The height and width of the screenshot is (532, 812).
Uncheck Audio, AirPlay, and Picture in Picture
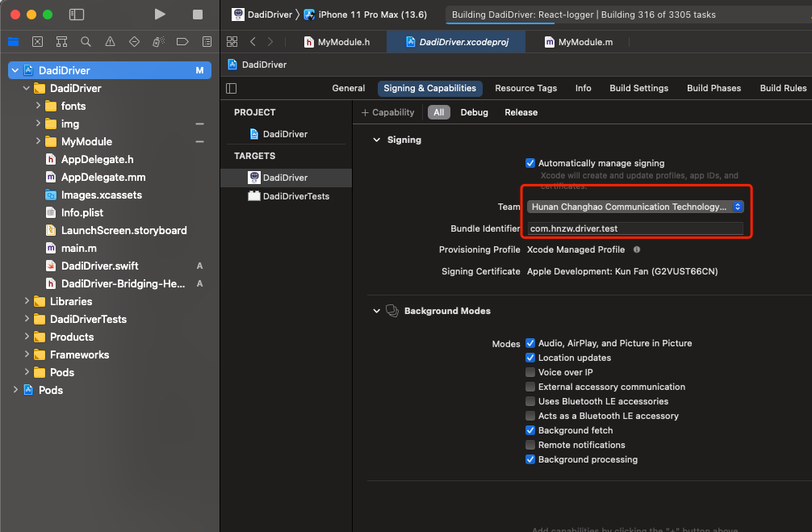tap(530, 343)
